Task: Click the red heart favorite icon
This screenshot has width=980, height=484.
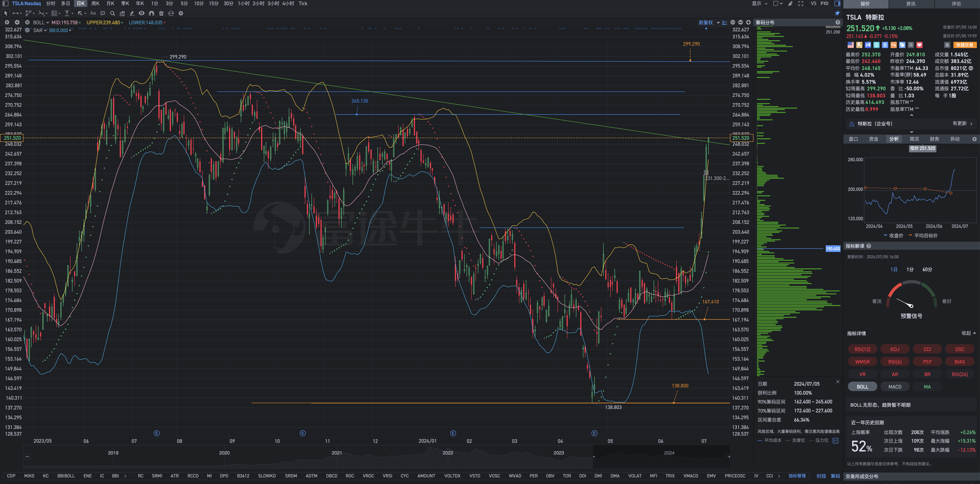Action: (919, 45)
